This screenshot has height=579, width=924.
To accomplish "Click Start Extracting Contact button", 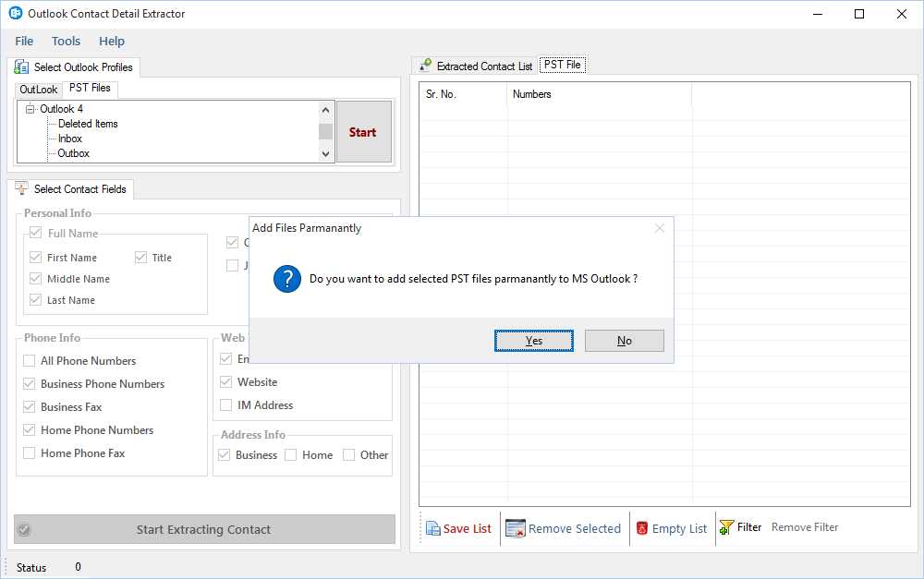I will 204,529.
